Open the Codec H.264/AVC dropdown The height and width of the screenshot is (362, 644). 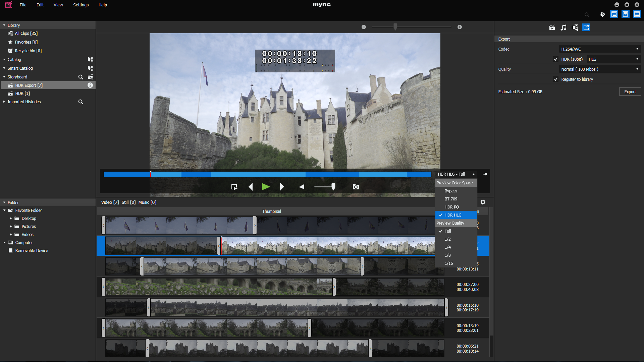coord(599,49)
